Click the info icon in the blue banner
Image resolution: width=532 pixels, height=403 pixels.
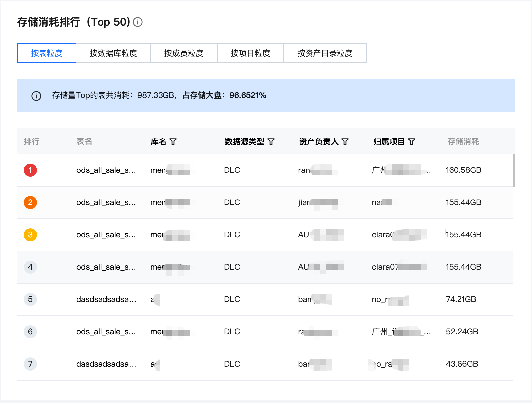[36, 96]
